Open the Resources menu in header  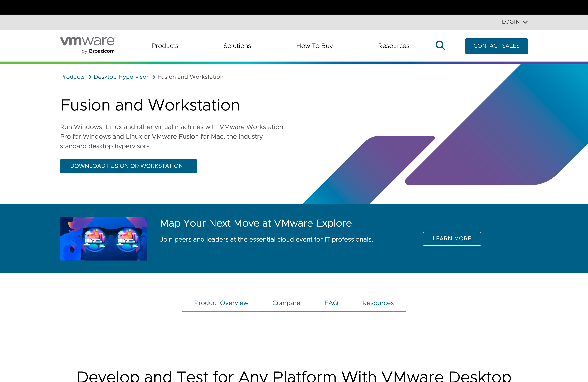pyautogui.click(x=394, y=46)
